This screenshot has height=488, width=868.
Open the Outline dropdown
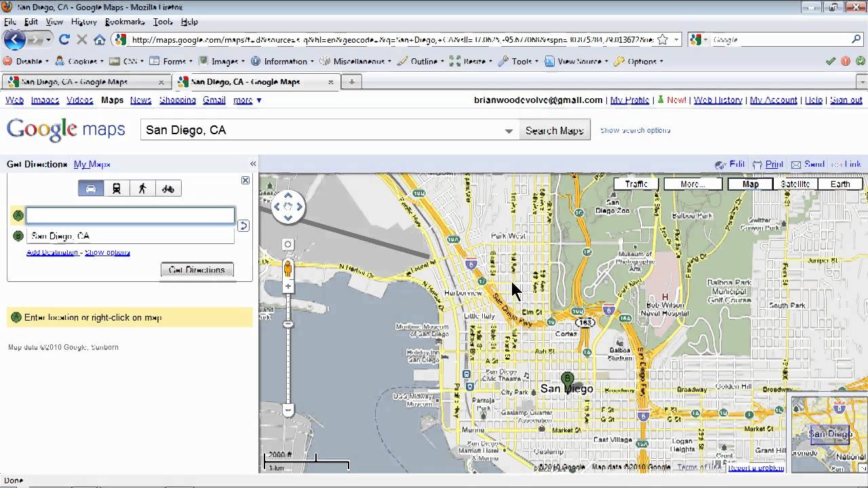tap(420, 61)
